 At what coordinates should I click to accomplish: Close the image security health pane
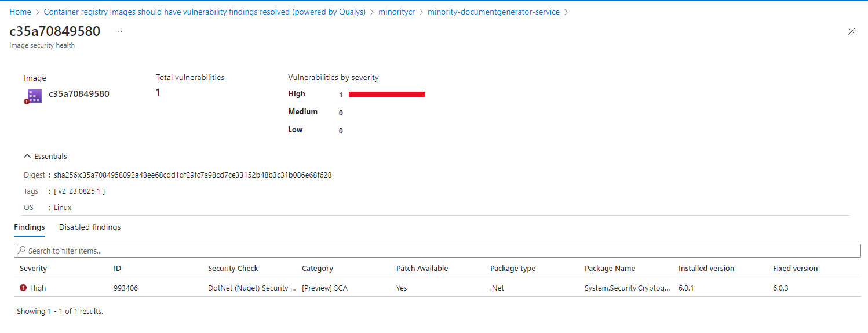coord(851,32)
